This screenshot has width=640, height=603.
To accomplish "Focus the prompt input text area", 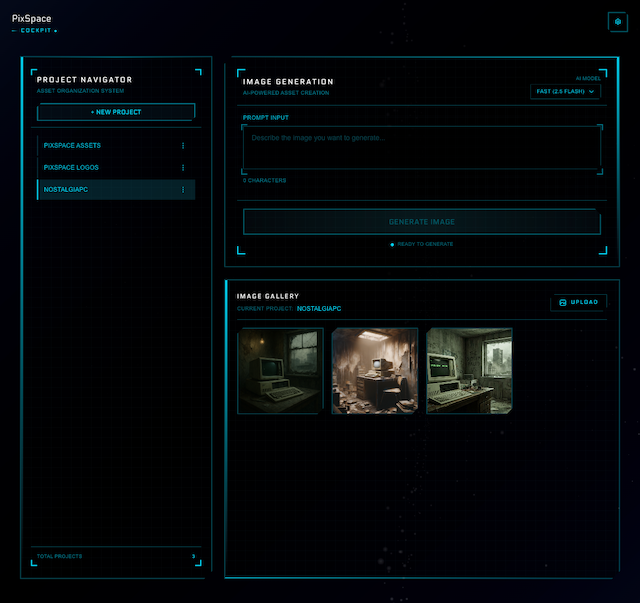I will click(422, 148).
